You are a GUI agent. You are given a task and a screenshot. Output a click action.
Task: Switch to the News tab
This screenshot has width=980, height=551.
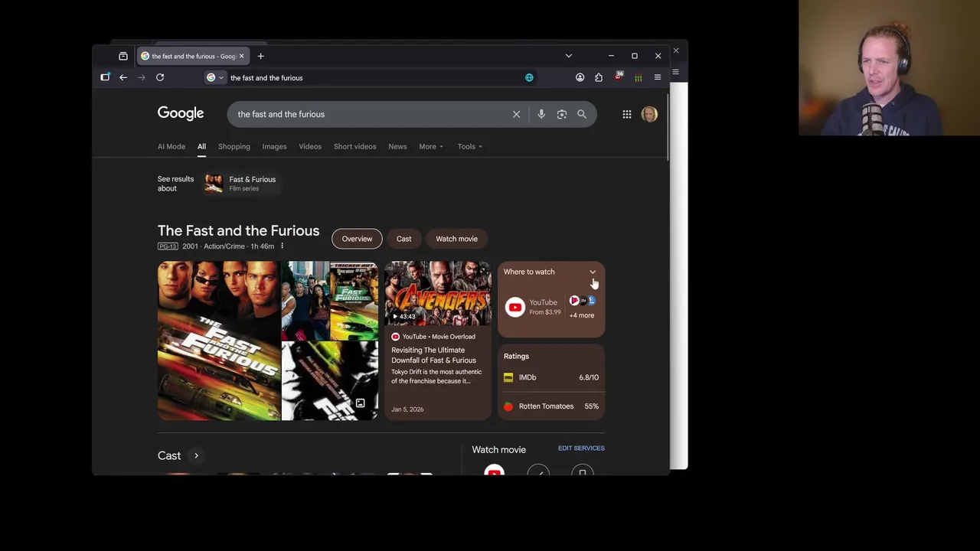pos(397,146)
